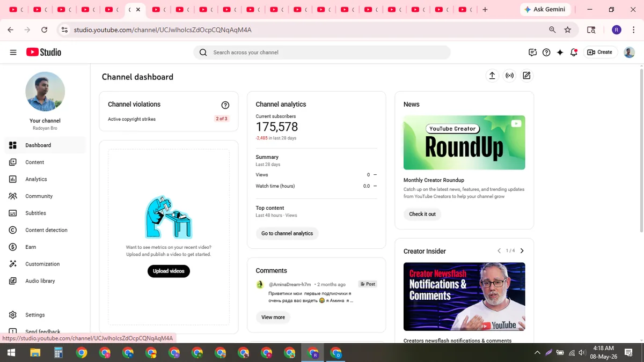View site information icon in address bar
644x362 pixels.
[x=64, y=30]
